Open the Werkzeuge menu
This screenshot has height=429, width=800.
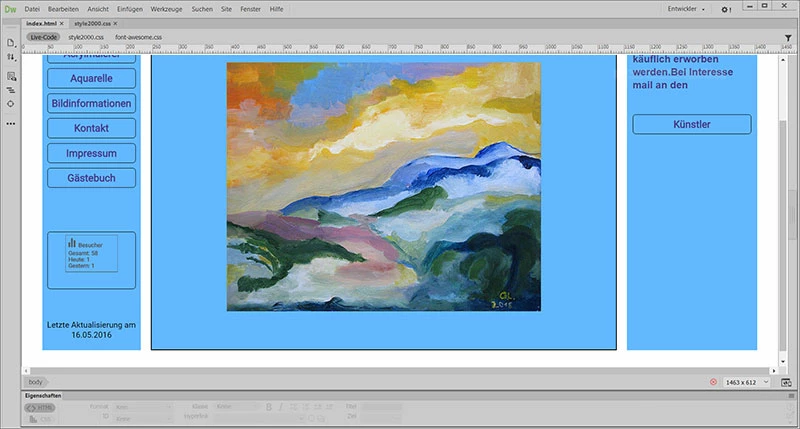tap(166, 9)
